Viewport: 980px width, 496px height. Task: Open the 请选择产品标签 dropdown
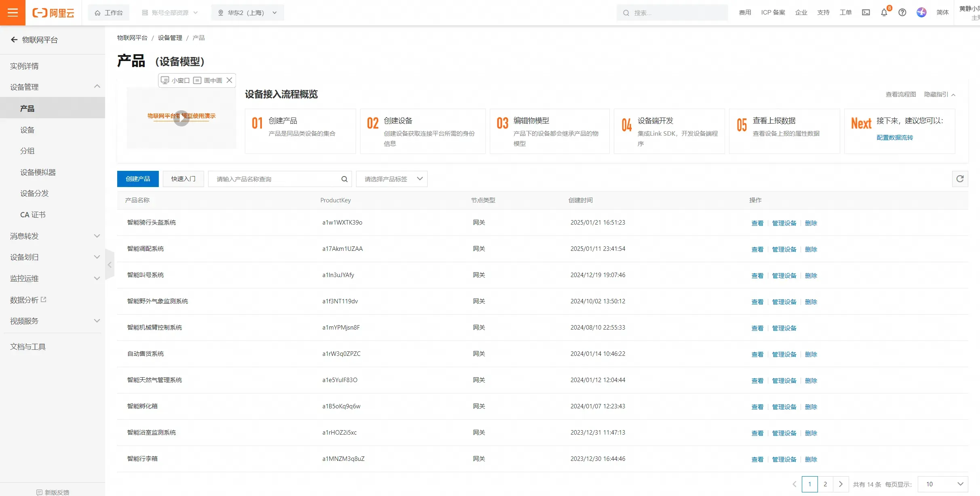tap(392, 179)
